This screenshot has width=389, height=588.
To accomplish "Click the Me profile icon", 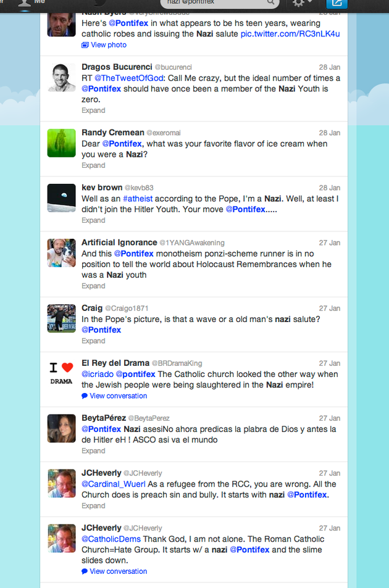I will [x=25, y=3].
